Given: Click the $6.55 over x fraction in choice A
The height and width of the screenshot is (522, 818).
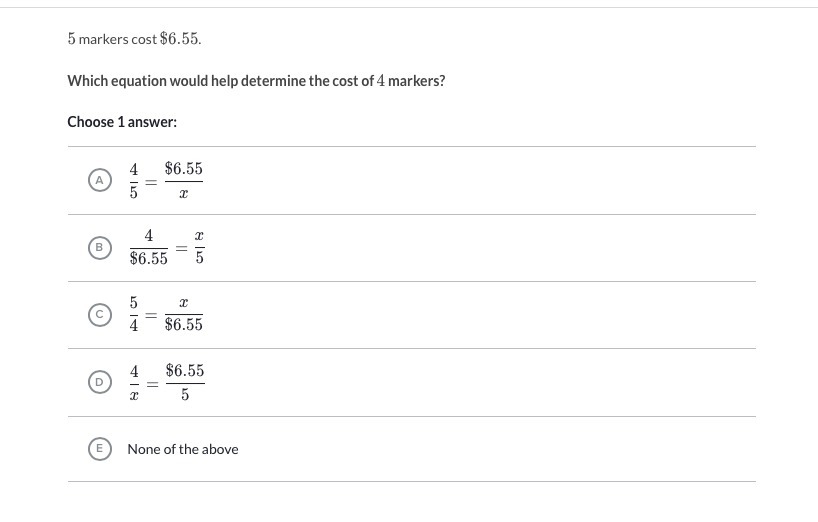Looking at the screenshot, I should pyautogui.click(x=184, y=181).
